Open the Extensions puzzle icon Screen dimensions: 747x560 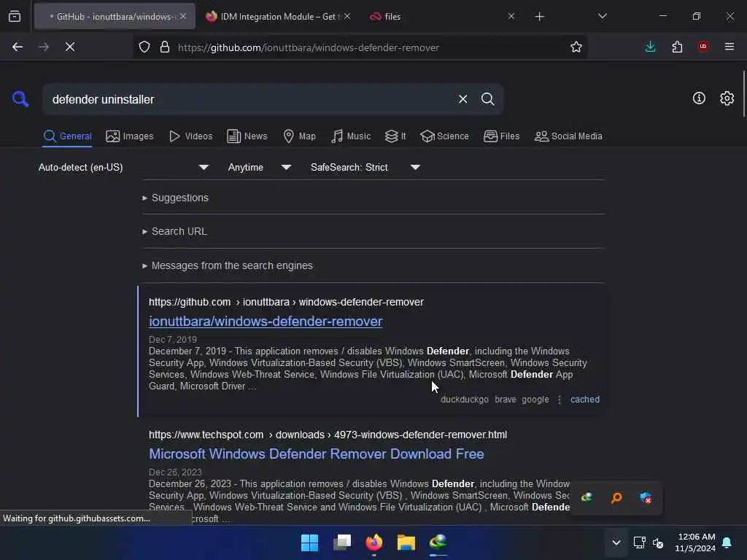677,47
